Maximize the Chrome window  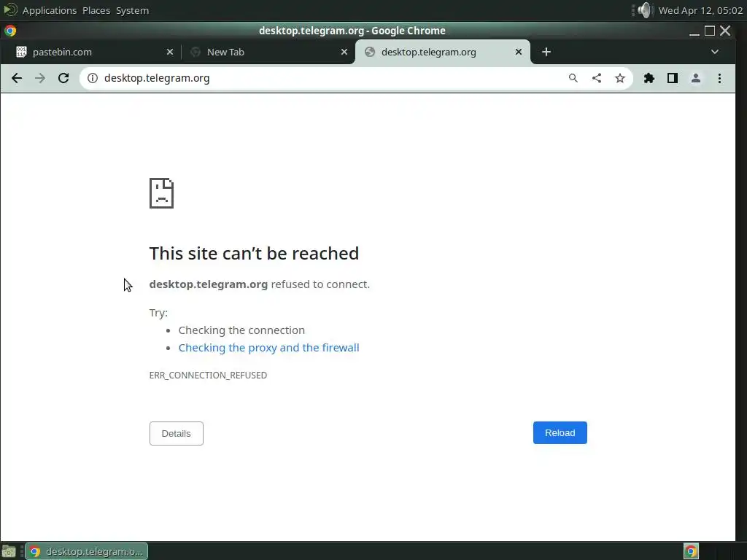click(x=710, y=31)
